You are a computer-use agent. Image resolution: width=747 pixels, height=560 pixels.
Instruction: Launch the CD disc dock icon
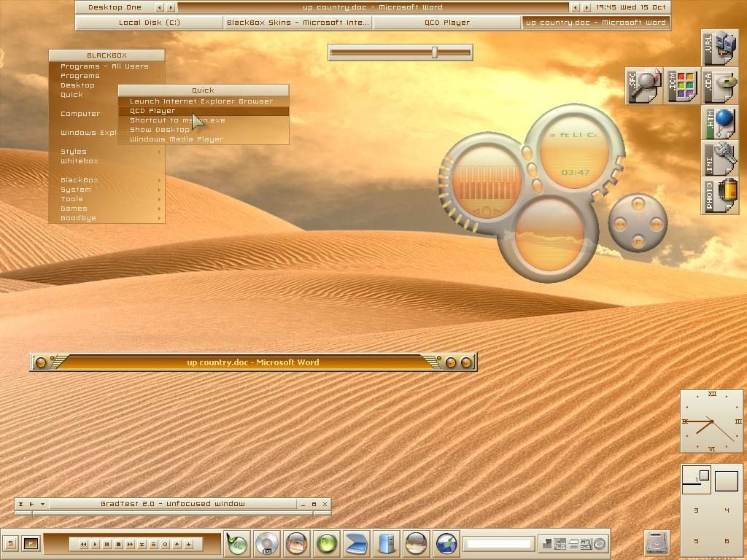point(266,543)
